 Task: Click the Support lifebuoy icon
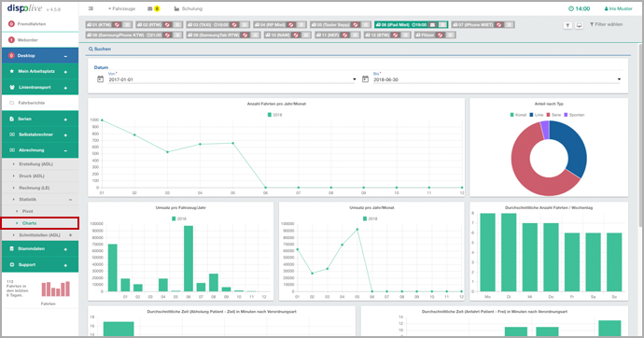(x=11, y=264)
